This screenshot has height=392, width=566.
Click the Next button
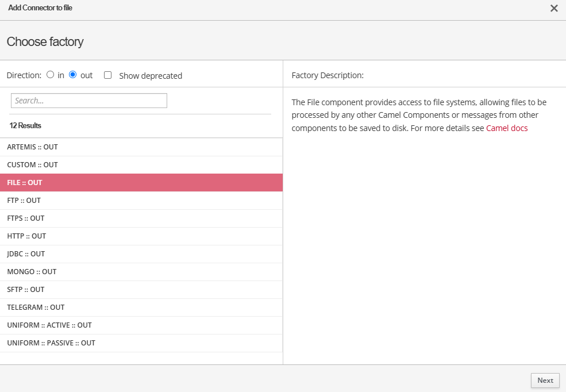click(x=545, y=381)
